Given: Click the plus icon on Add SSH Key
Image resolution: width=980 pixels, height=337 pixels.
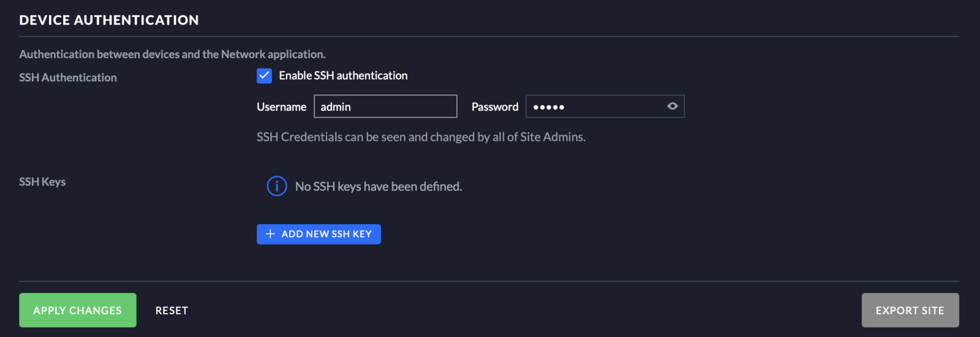Looking at the screenshot, I should point(270,234).
